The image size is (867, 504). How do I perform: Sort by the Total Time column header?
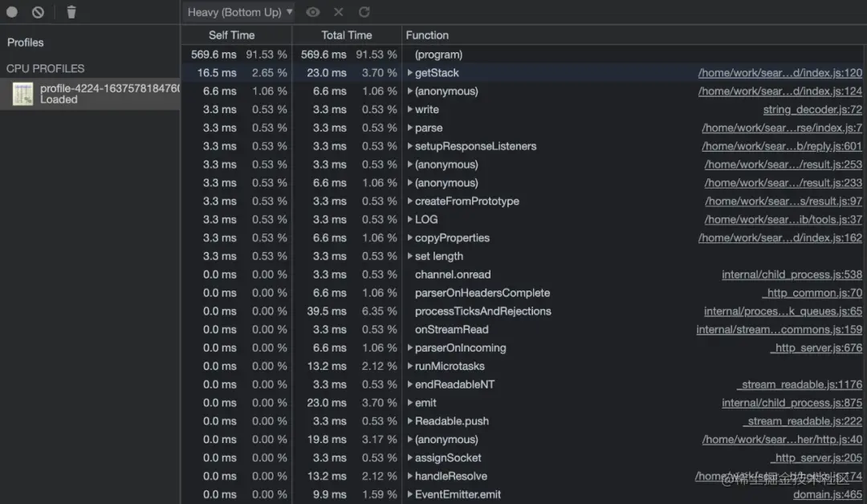click(347, 35)
